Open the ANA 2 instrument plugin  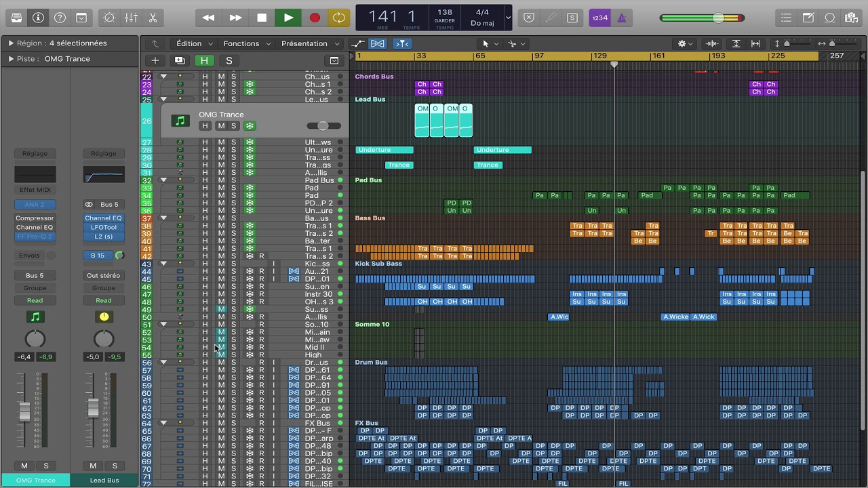tap(35, 205)
